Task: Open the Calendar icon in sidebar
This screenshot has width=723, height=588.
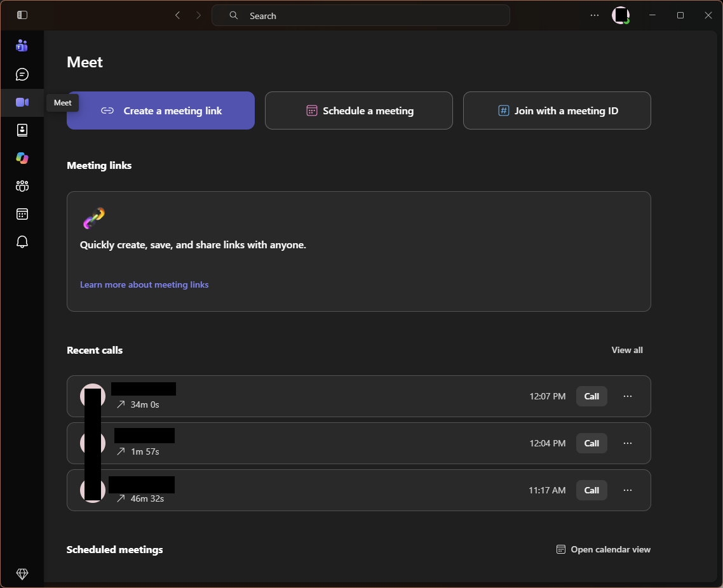Action: (x=22, y=214)
